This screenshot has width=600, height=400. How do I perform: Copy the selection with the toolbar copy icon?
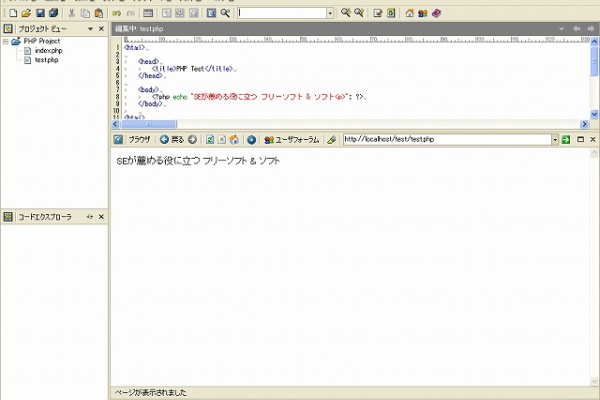[85, 13]
